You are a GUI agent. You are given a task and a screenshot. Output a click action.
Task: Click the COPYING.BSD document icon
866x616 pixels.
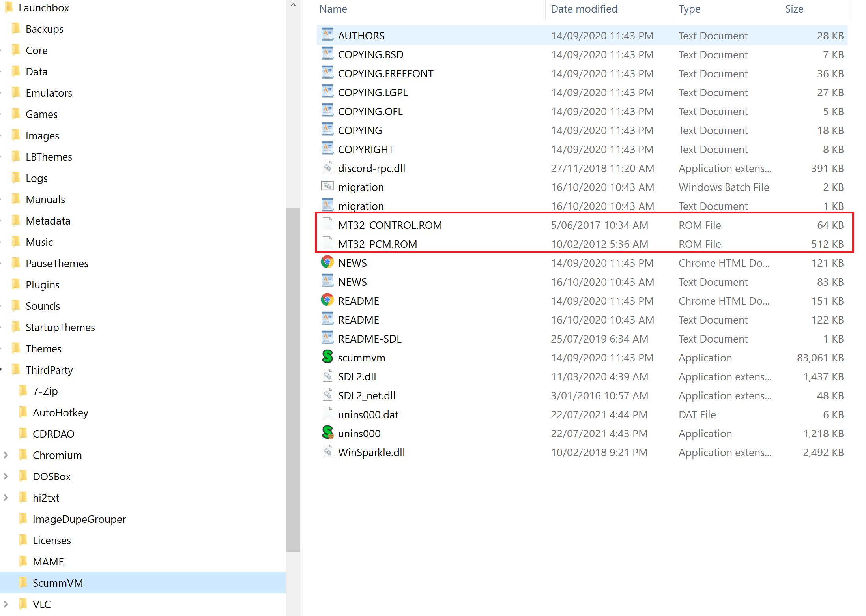click(327, 54)
